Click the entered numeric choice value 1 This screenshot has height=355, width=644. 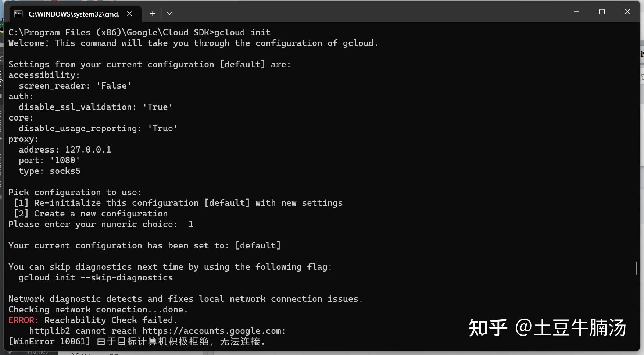pyautogui.click(x=191, y=224)
